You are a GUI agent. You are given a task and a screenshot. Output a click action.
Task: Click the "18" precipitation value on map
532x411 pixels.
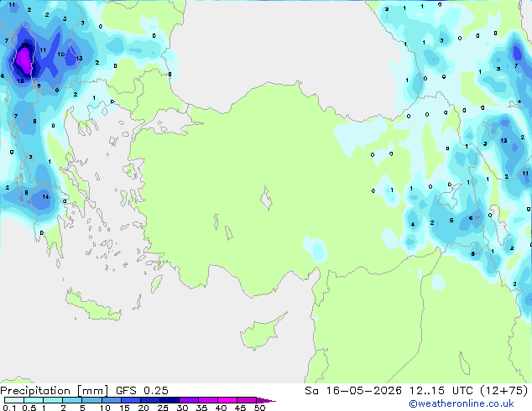click(x=20, y=81)
